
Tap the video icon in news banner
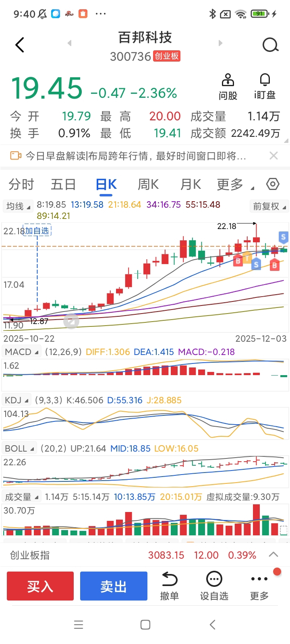pos(15,155)
